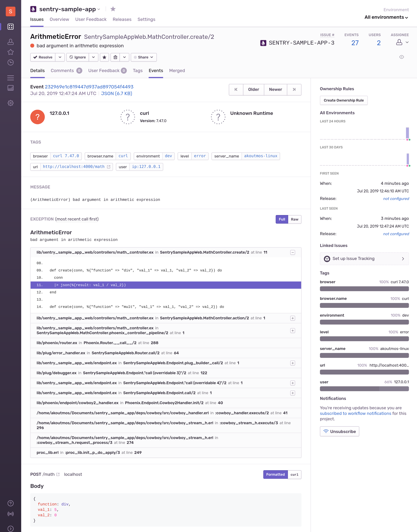Expand the Endpoint.plug_builder_call/2 frame

pyautogui.click(x=292, y=363)
